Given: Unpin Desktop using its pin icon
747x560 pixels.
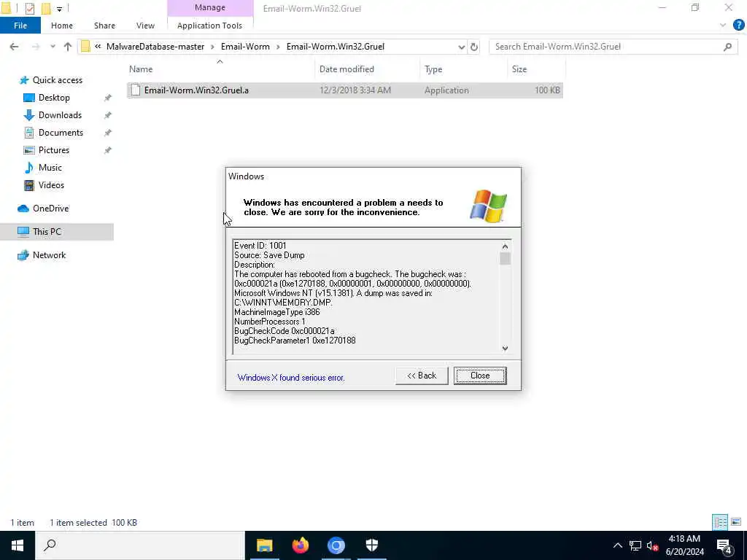Looking at the screenshot, I should 108,98.
